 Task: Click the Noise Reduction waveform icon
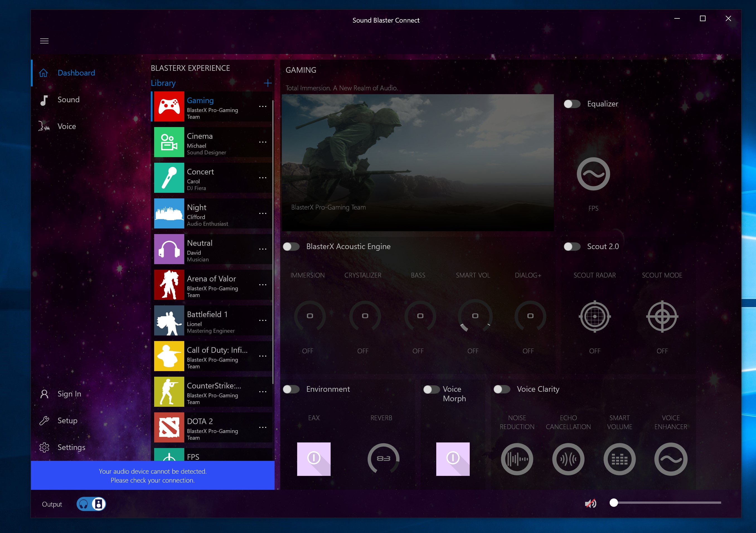[x=517, y=459]
